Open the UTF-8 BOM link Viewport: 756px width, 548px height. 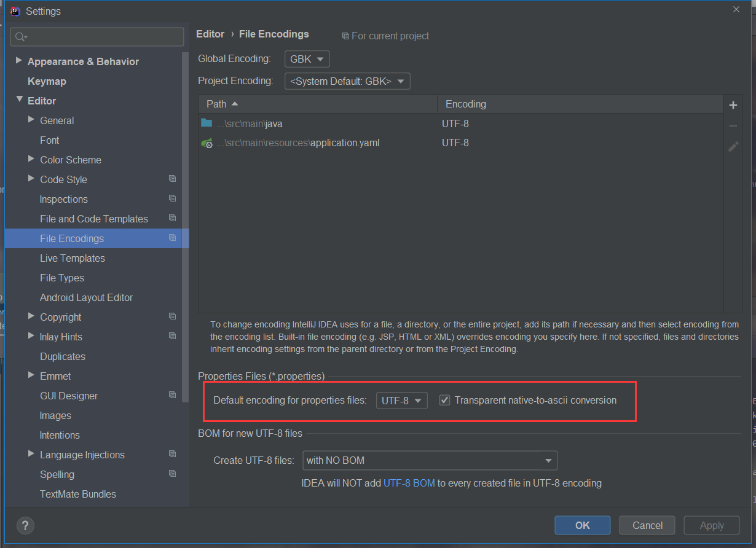[x=409, y=483]
